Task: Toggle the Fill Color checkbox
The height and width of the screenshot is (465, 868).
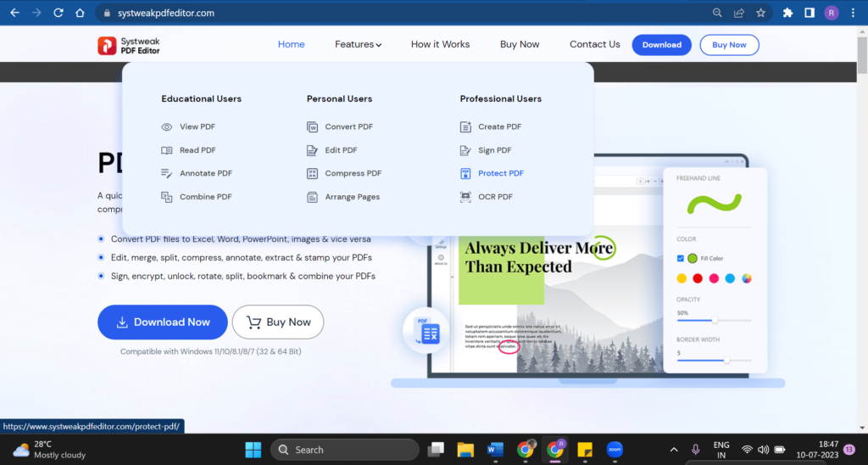Action: point(681,258)
